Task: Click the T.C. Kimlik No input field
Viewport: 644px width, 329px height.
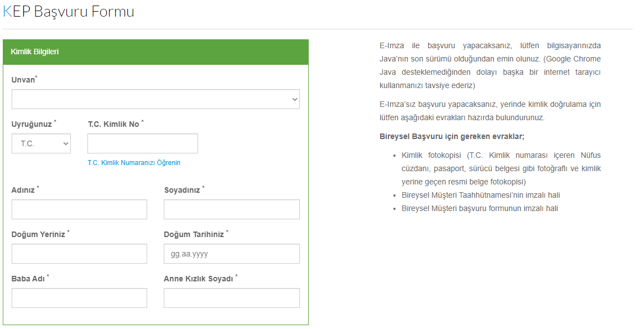Action: pos(143,143)
